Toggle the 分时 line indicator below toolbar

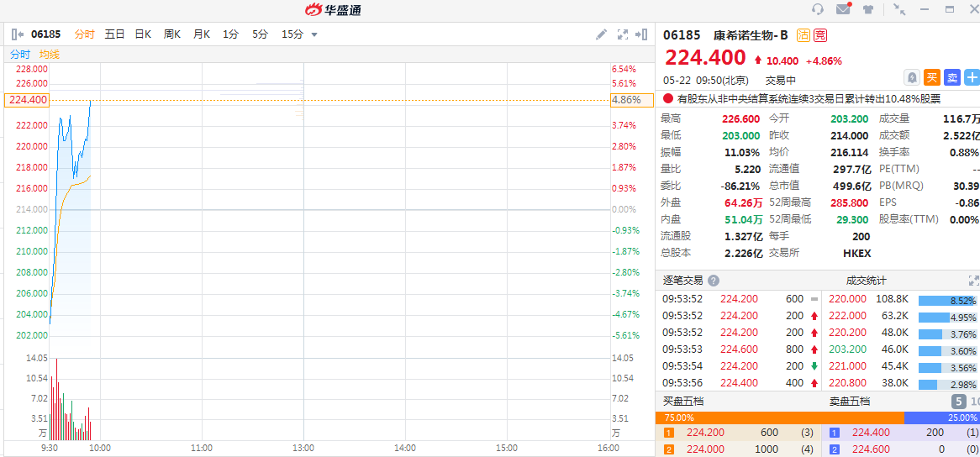point(20,55)
